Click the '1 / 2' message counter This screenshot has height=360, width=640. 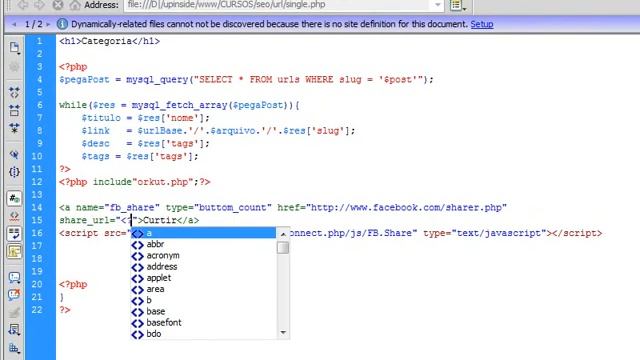click(x=33, y=24)
